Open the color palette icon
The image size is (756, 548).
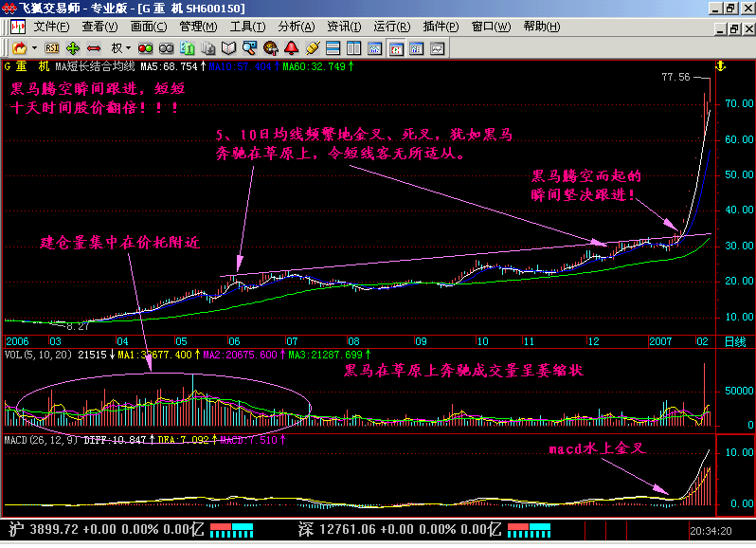click(x=270, y=47)
